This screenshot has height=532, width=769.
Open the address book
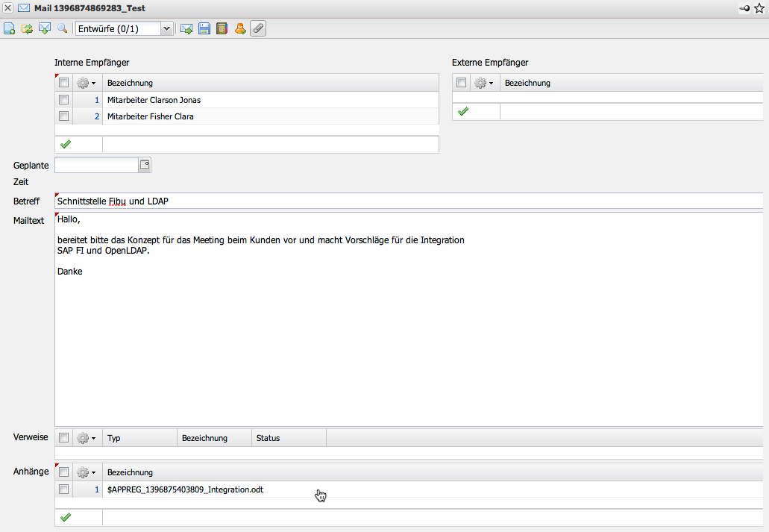(x=222, y=28)
